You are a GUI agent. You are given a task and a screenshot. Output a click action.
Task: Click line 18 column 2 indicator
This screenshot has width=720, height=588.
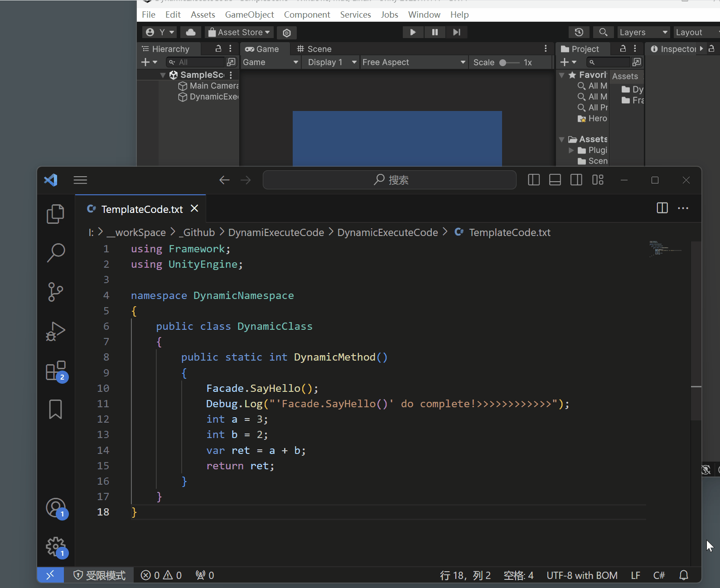(465, 575)
